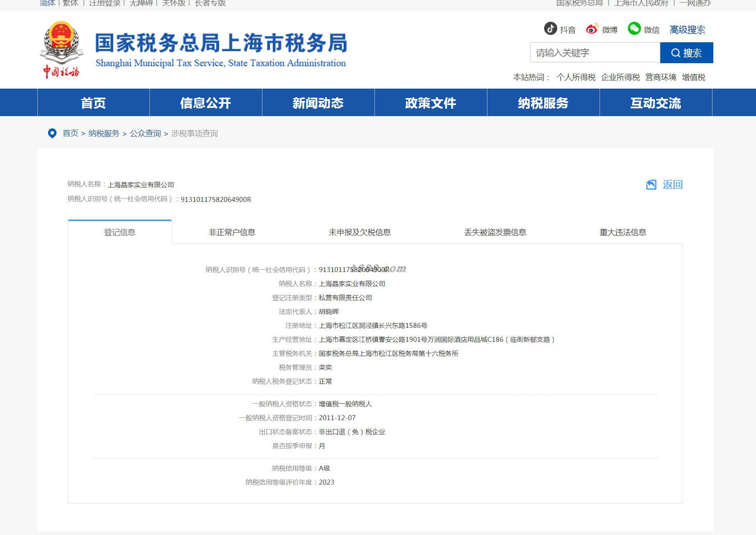Select the 登记信息 tab

click(x=119, y=232)
